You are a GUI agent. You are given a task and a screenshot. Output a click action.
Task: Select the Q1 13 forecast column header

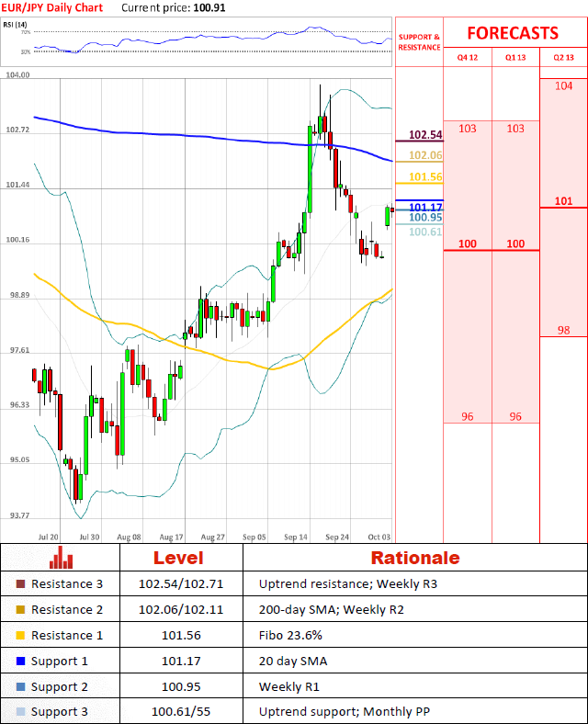click(515, 58)
